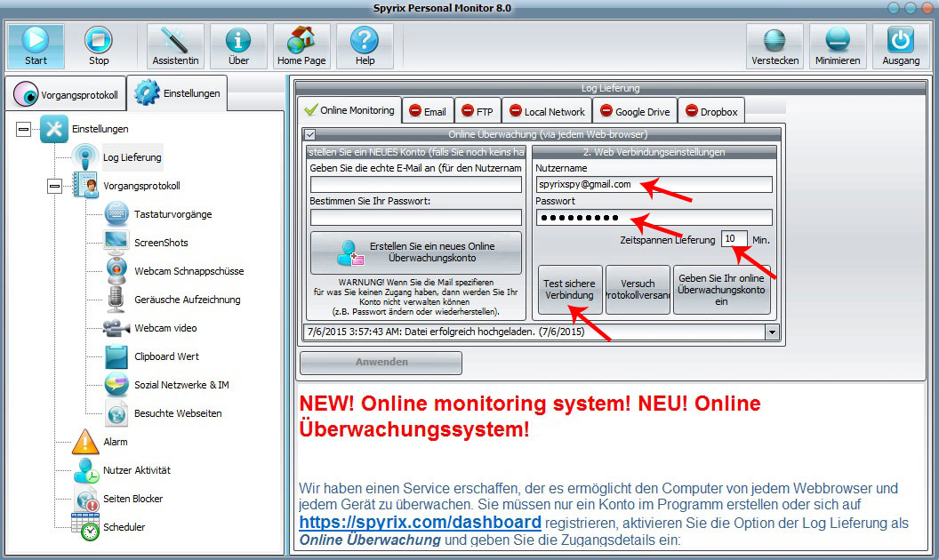Click the Versuch Protokollversand button
939x560 pixels.
[638, 290]
